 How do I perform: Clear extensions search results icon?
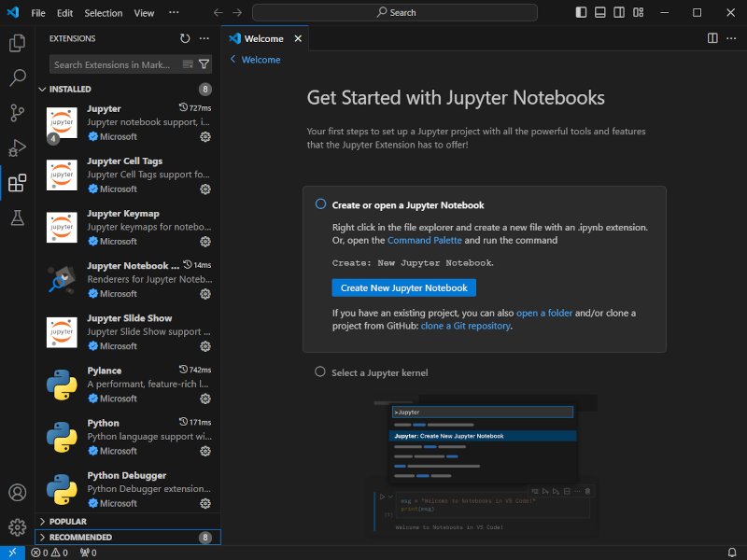point(189,64)
